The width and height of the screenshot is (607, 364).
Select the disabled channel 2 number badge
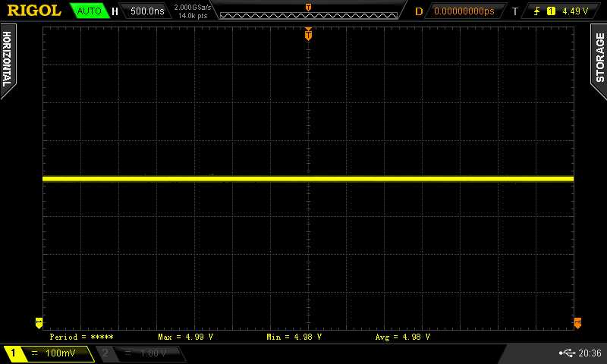tap(105, 353)
